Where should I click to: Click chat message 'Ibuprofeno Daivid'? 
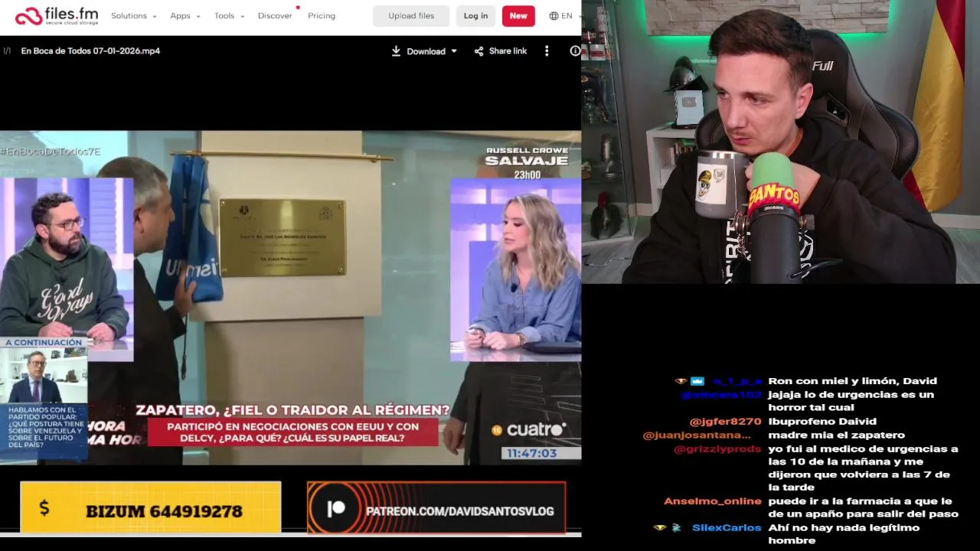click(822, 422)
